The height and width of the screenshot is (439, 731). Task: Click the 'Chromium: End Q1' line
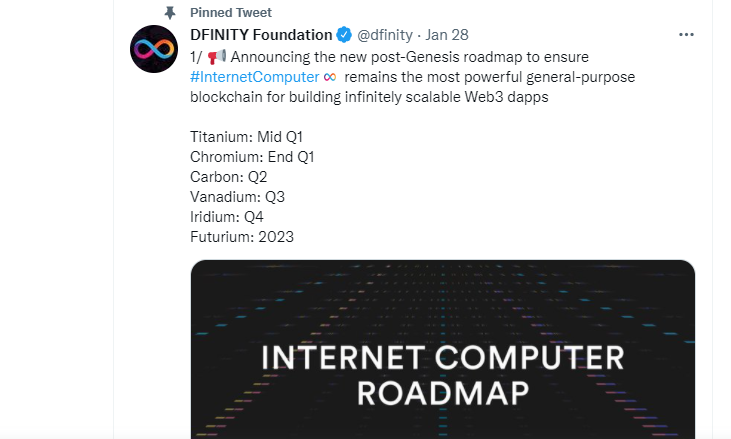point(252,157)
